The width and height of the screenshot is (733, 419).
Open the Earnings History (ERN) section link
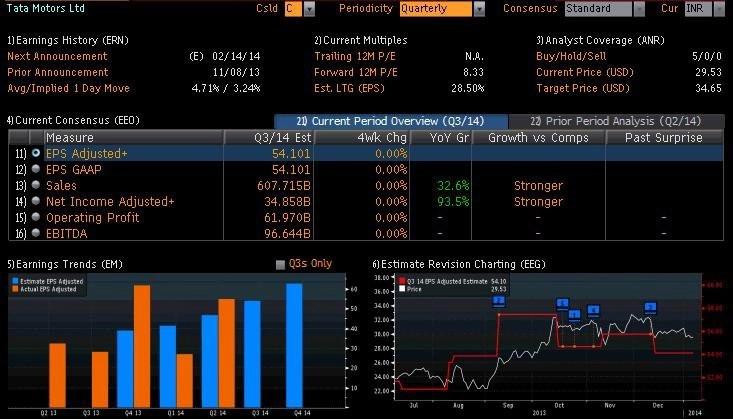[x=67, y=40]
